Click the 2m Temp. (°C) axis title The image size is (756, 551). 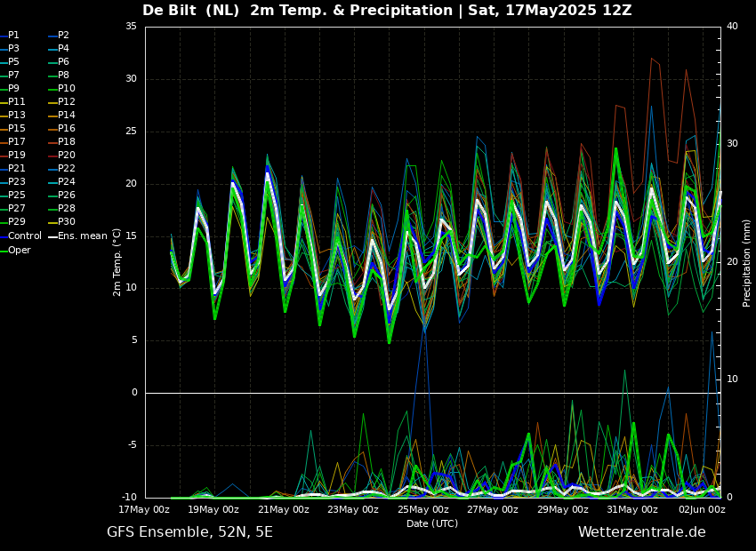click(117, 261)
